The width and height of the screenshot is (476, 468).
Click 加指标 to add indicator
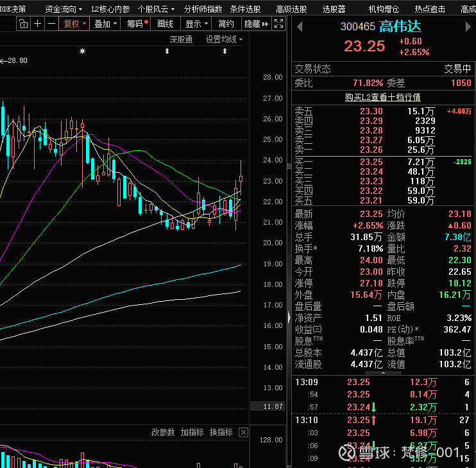click(192, 432)
